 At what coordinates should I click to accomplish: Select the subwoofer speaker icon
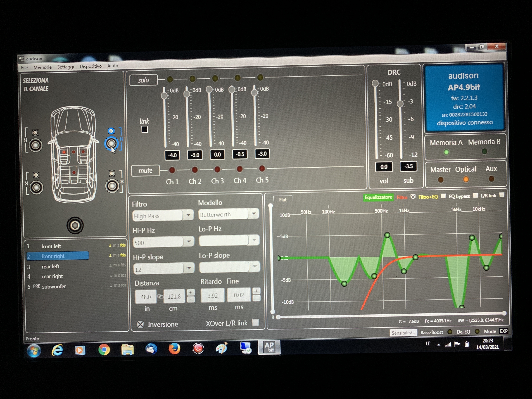click(75, 225)
